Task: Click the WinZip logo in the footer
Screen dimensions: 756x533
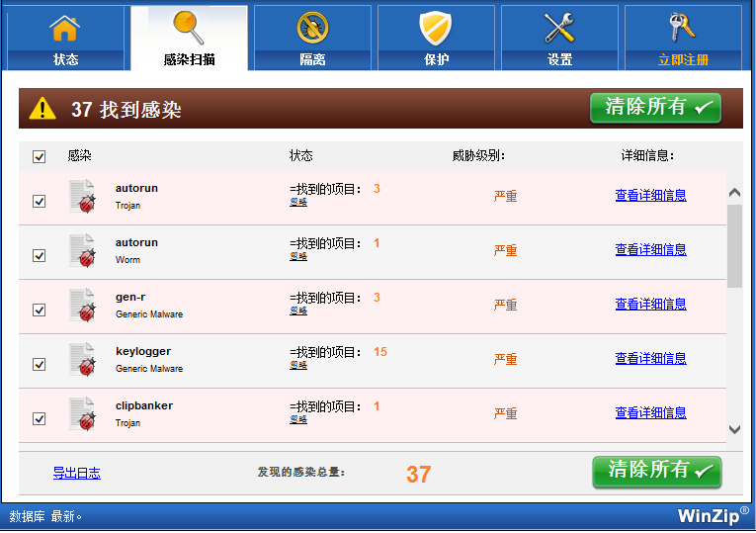Action: pyautogui.click(x=713, y=515)
